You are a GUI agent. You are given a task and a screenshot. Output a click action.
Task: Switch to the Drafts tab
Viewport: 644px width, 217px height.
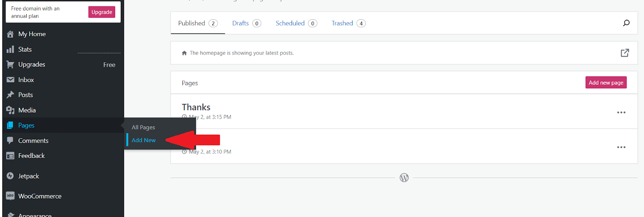(246, 23)
